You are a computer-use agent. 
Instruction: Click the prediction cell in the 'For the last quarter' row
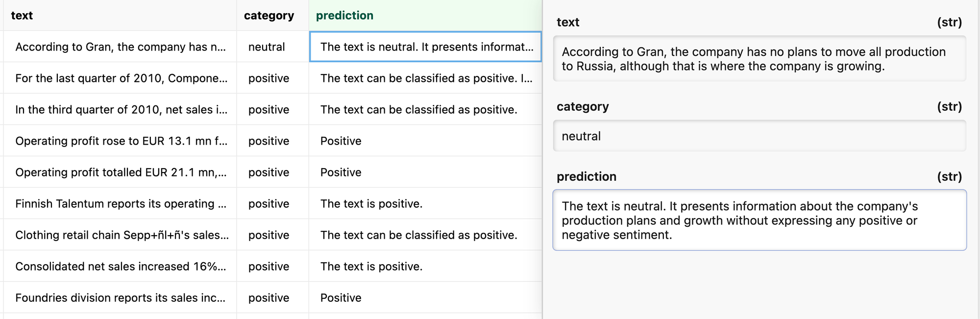click(425, 78)
